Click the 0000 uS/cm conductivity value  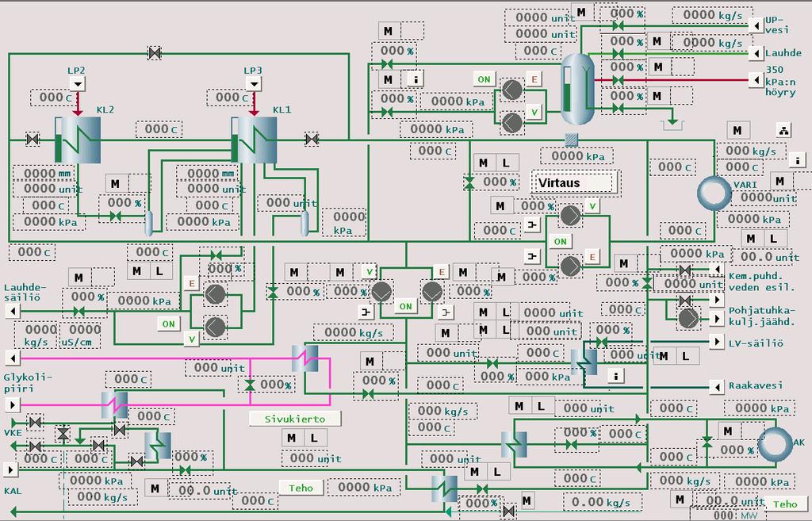coord(80,335)
